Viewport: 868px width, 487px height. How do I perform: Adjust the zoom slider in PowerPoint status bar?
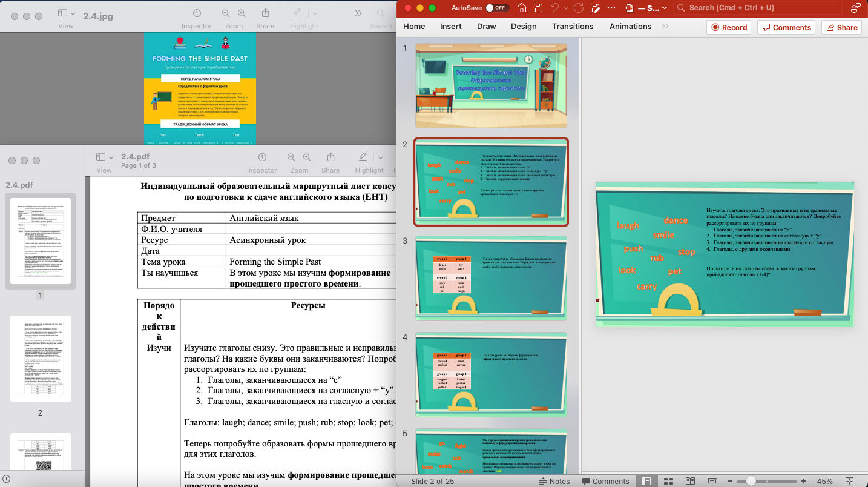(x=751, y=481)
